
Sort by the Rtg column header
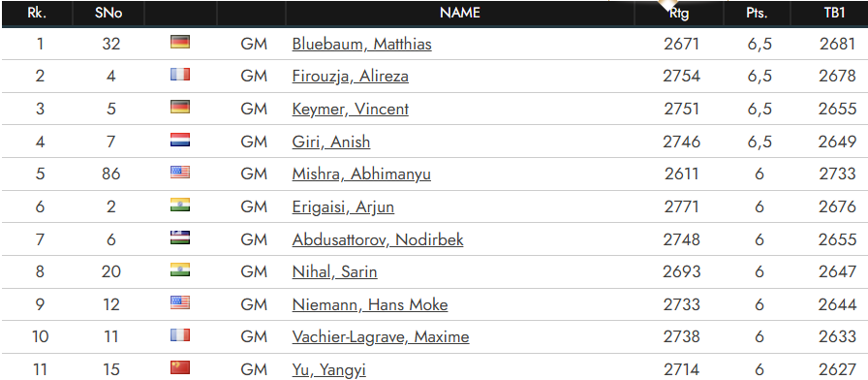[x=679, y=14]
